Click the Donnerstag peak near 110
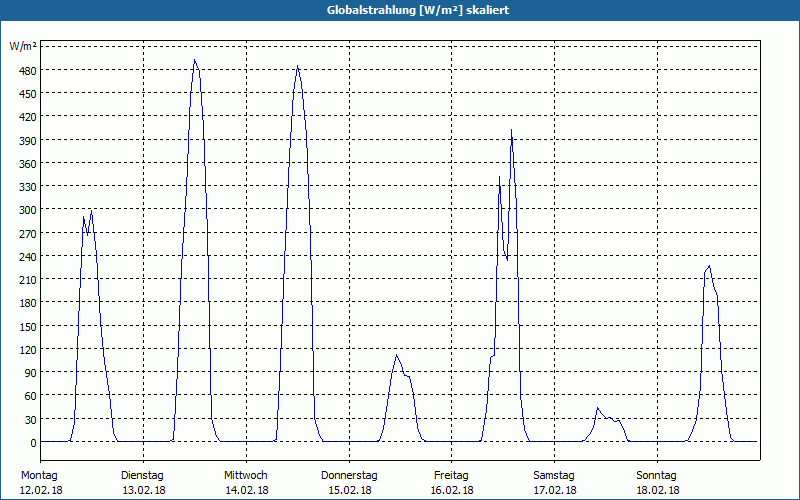This screenshot has height=500, width=800. [x=396, y=355]
